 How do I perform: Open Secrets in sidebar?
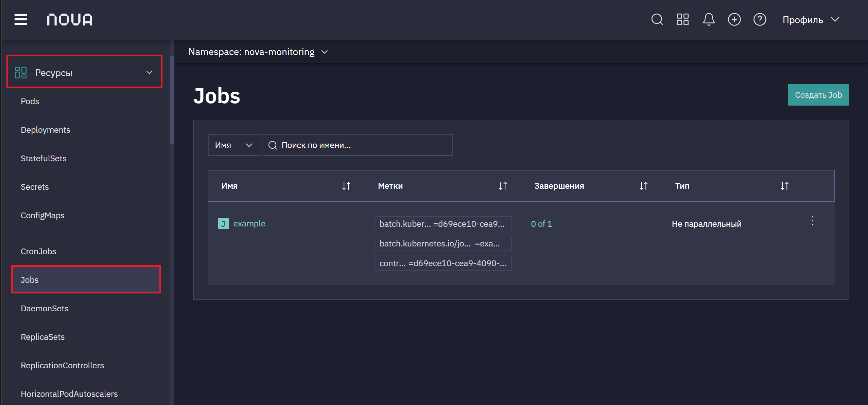[x=35, y=187]
